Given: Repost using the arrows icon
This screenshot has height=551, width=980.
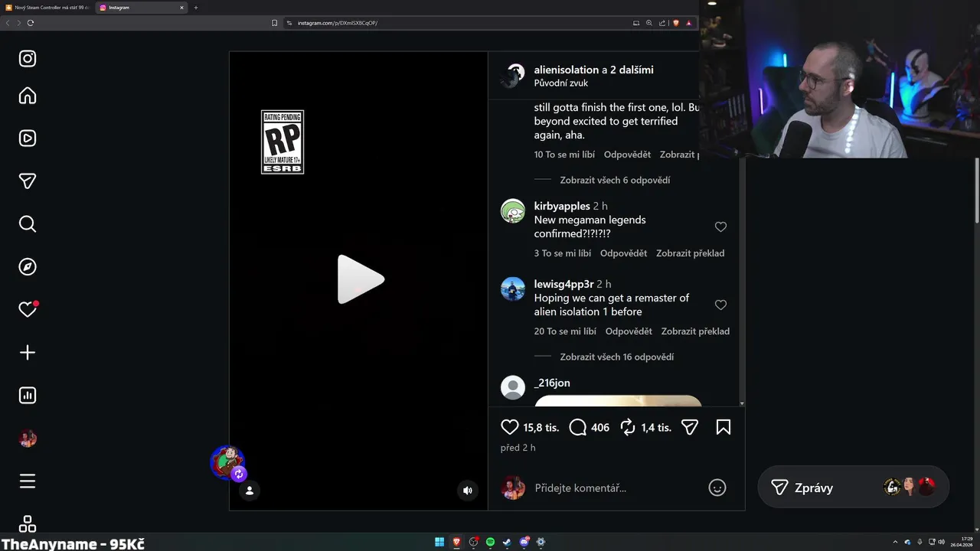Looking at the screenshot, I should (628, 427).
